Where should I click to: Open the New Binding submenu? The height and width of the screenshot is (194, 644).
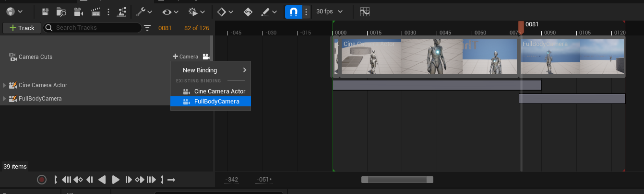(x=211, y=70)
